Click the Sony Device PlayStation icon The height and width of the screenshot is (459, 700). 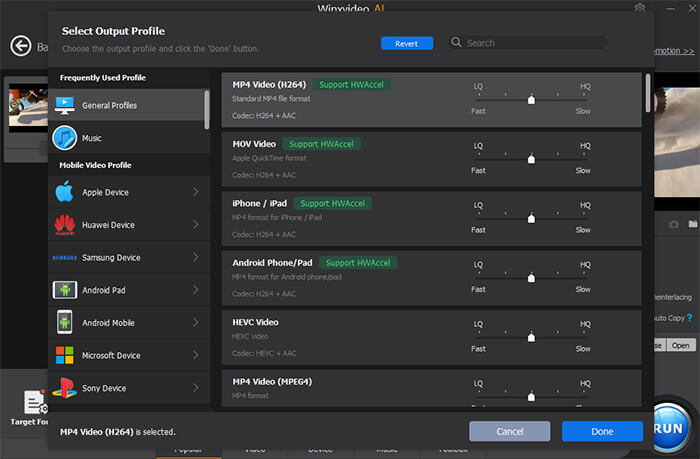click(65, 388)
